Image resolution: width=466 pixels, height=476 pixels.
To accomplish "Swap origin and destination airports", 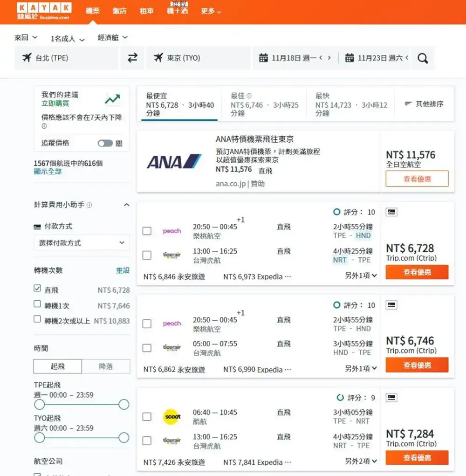I will [133, 58].
